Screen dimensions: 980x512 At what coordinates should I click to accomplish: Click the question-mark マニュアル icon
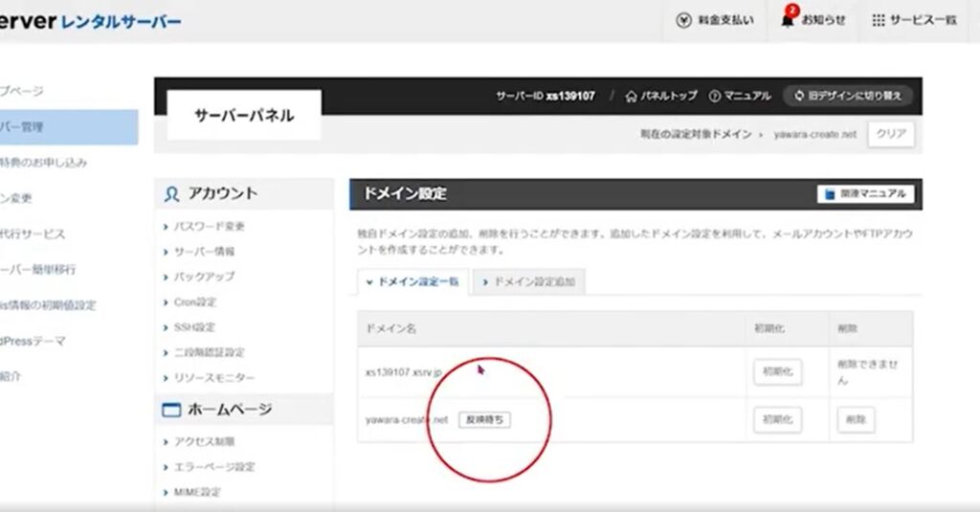coord(714,97)
